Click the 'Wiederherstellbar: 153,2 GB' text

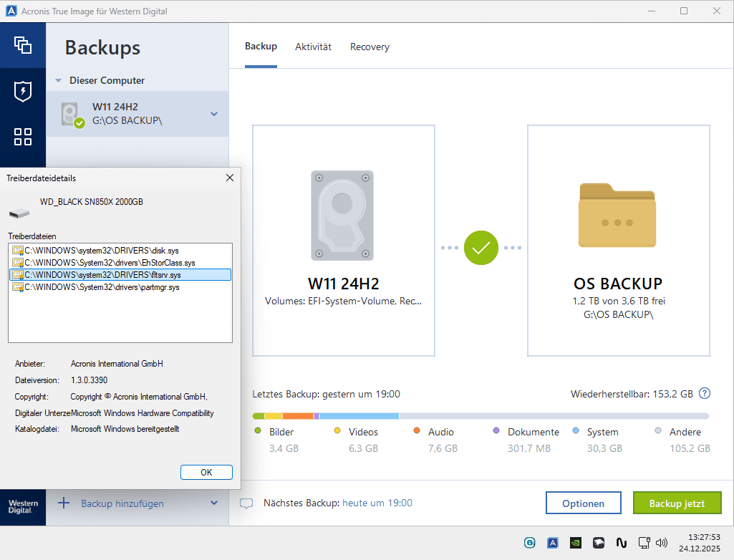[632, 395]
